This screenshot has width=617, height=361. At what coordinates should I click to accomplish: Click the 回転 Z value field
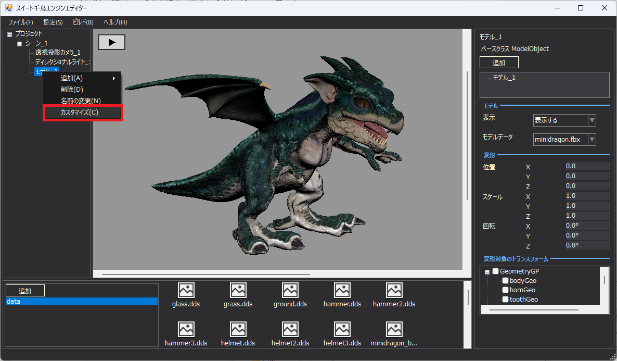tap(587, 245)
